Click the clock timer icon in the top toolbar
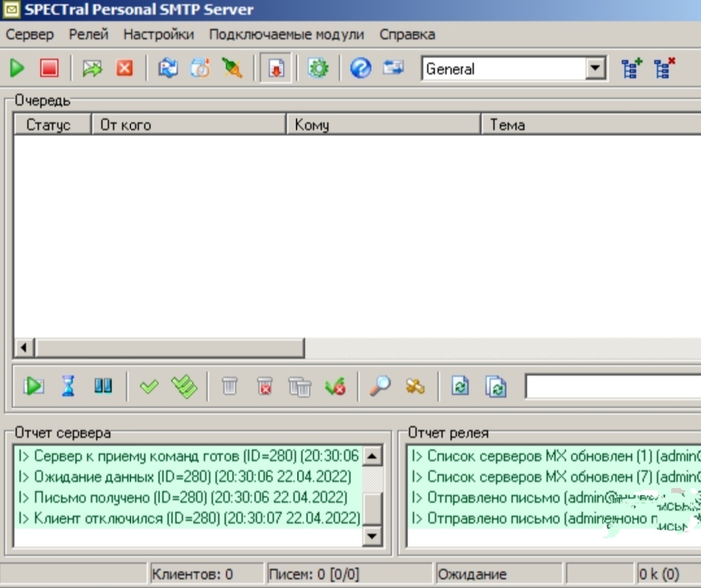The height and width of the screenshot is (588, 701). [x=200, y=68]
